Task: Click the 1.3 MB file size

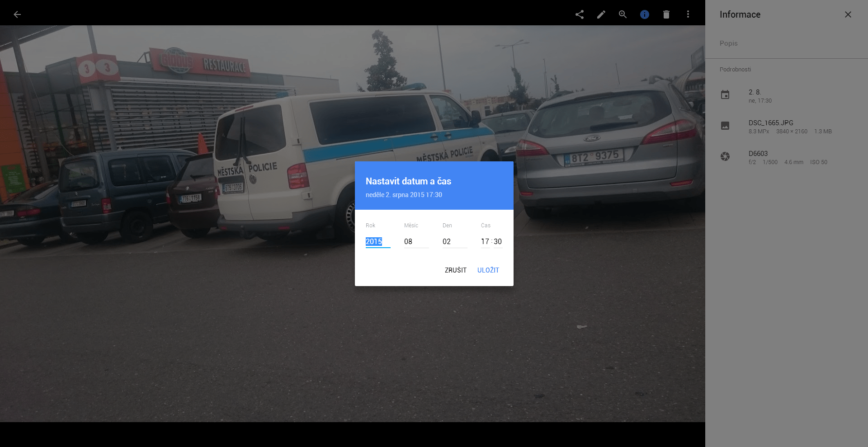Action: (823, 132)
